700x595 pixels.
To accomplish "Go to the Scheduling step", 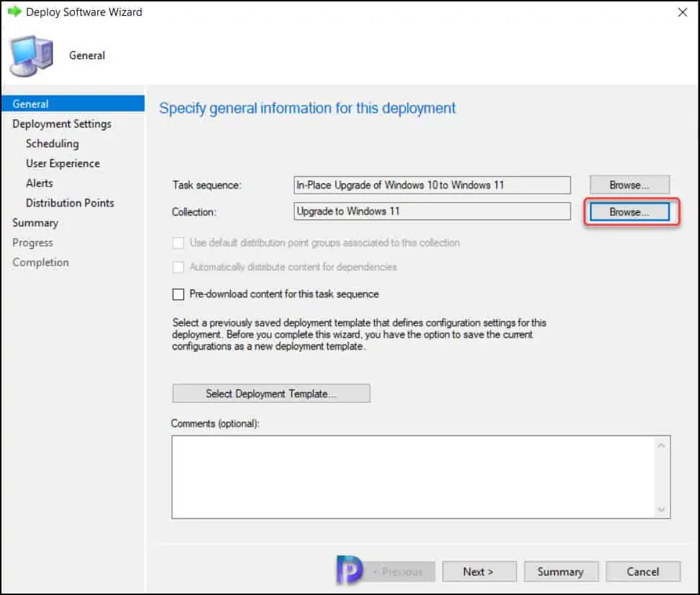I will pyautogui.click(x=53, y=143).
